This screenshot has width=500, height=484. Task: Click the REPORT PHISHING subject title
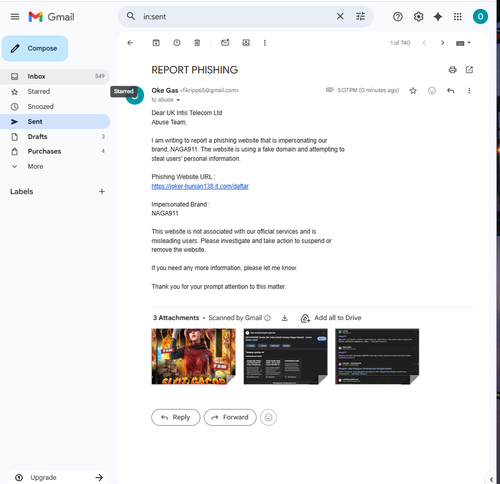[x=195, y=70]
